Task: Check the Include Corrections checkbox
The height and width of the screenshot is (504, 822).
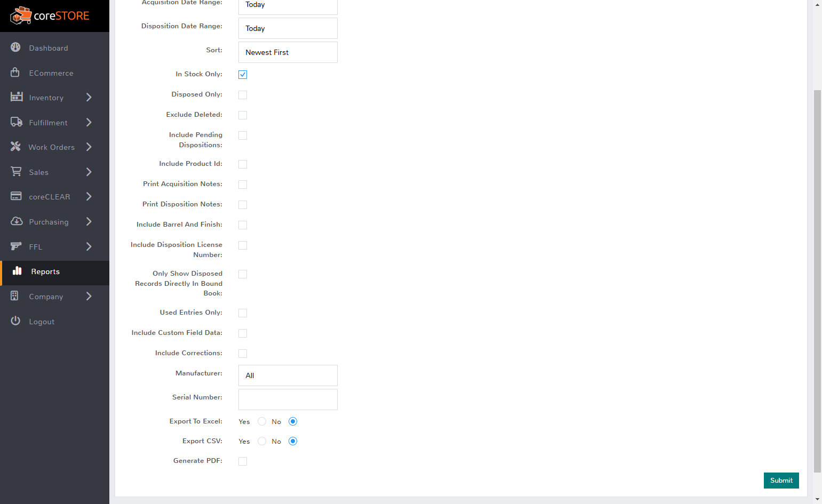Action: (243, 354)
